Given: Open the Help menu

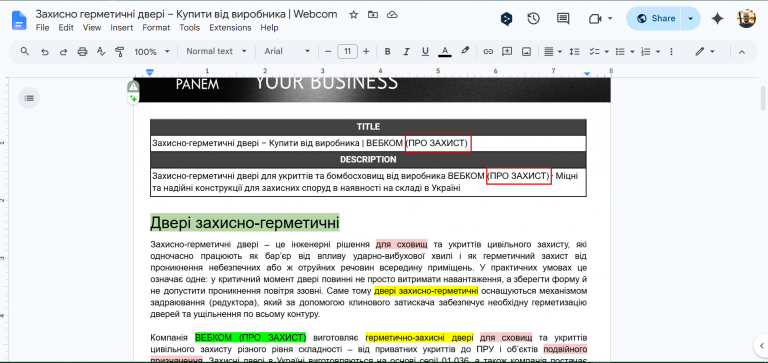Looking at the screenshot, I should (269, 28).
